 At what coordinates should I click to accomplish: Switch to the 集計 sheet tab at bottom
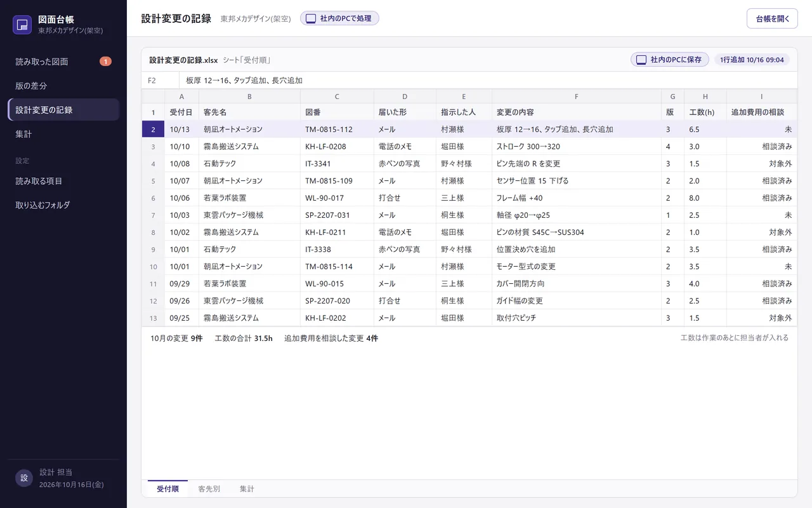(x=247, y=489)
